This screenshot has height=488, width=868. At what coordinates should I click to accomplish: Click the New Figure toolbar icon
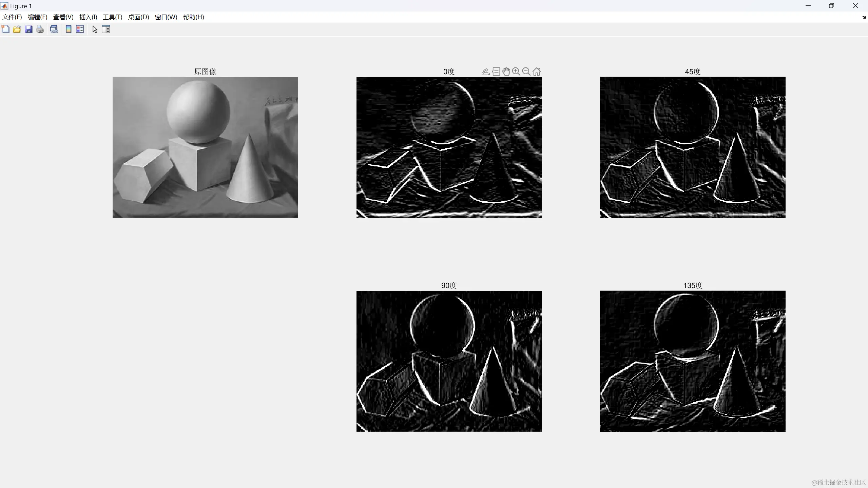coord(5,29)
